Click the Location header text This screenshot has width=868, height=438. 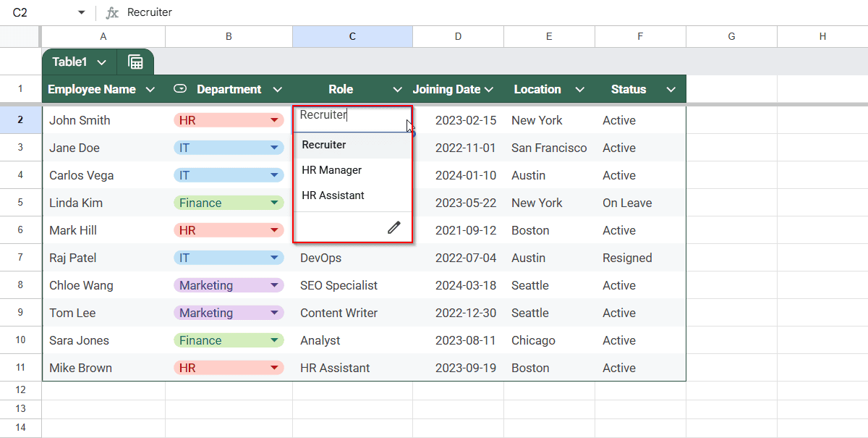click(x=537, y=90)
